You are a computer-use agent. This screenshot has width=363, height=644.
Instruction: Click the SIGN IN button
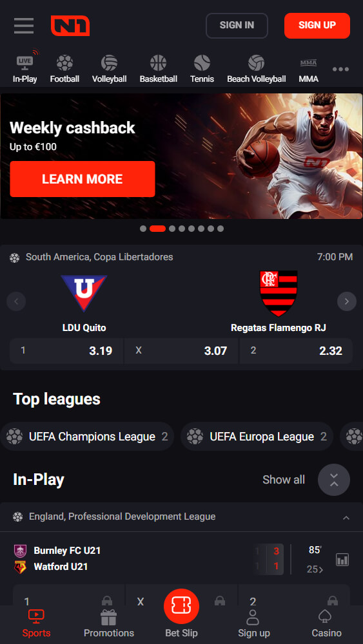point(237,26)
